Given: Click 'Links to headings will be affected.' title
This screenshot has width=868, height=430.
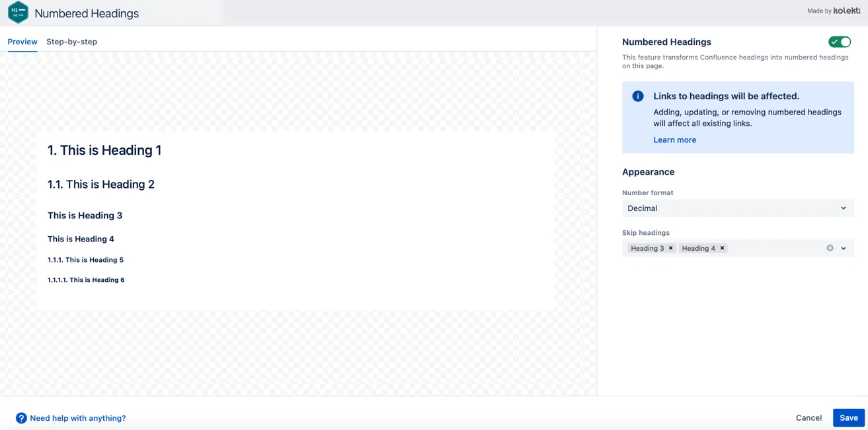Looking at the screenshot, I should pos(726,96).
